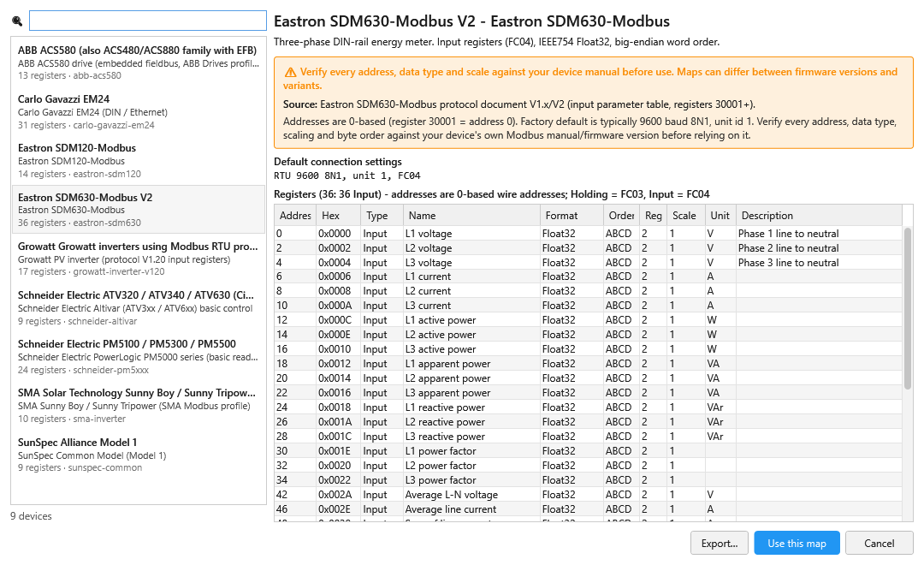This screenshot has height=565, width=924.
Task: Click the 9 devices count label
Action: tap(31, 516)
